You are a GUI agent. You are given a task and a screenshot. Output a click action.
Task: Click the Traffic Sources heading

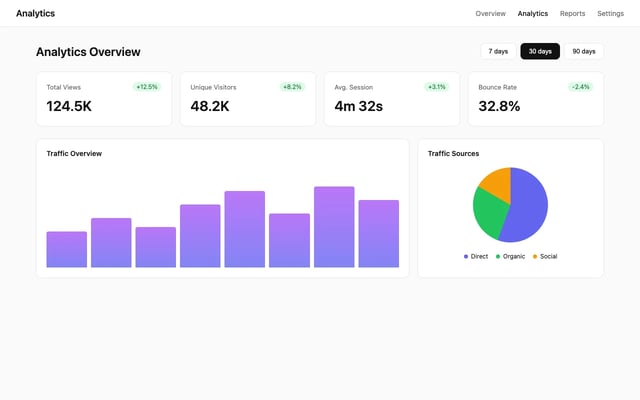[x=453, y=153]
